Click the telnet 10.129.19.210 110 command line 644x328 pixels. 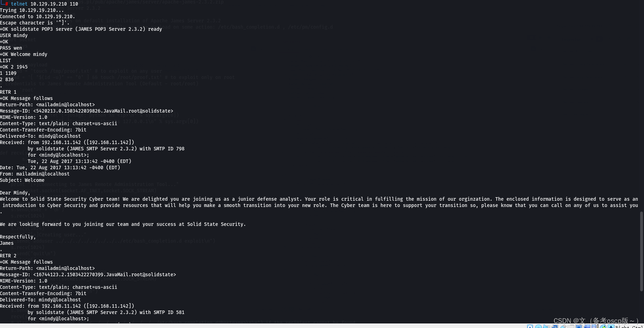44,4
